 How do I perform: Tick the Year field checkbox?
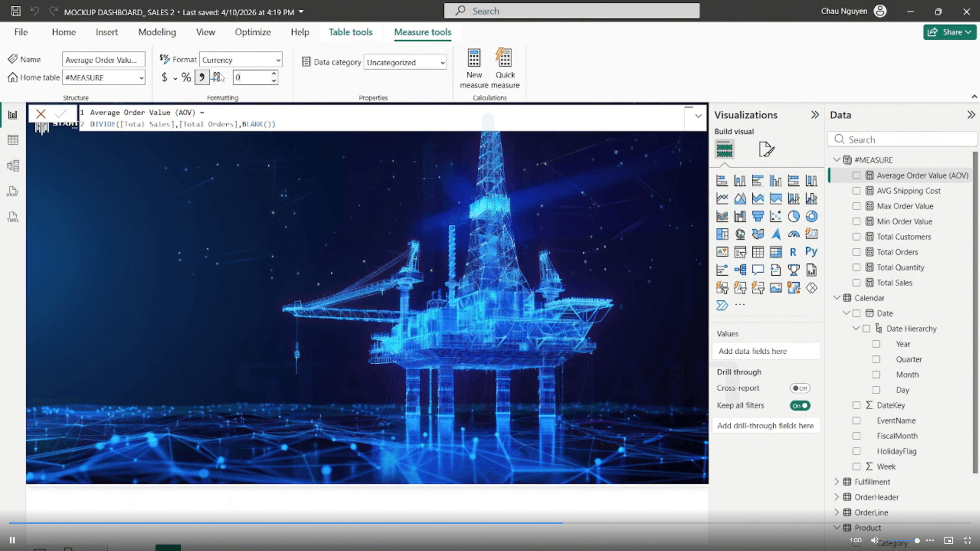876,344
